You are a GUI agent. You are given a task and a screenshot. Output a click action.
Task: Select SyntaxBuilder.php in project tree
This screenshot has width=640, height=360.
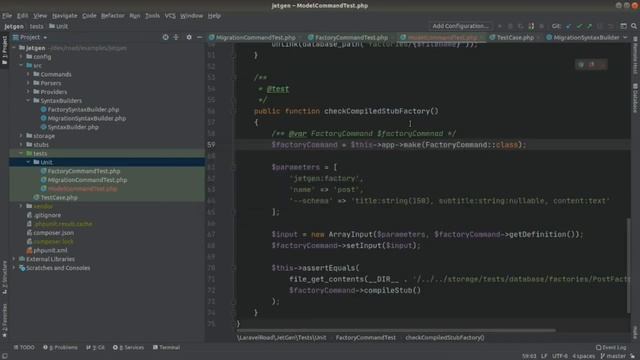(73, 127)
